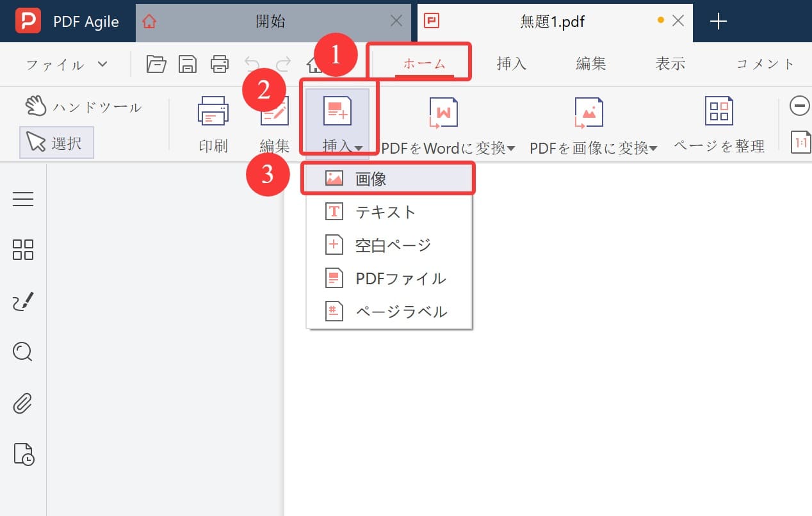Set zoom to actual size with 1:1 icon
Image resolution: width=812 pixels, height=516 pixels.
(800, 142)
